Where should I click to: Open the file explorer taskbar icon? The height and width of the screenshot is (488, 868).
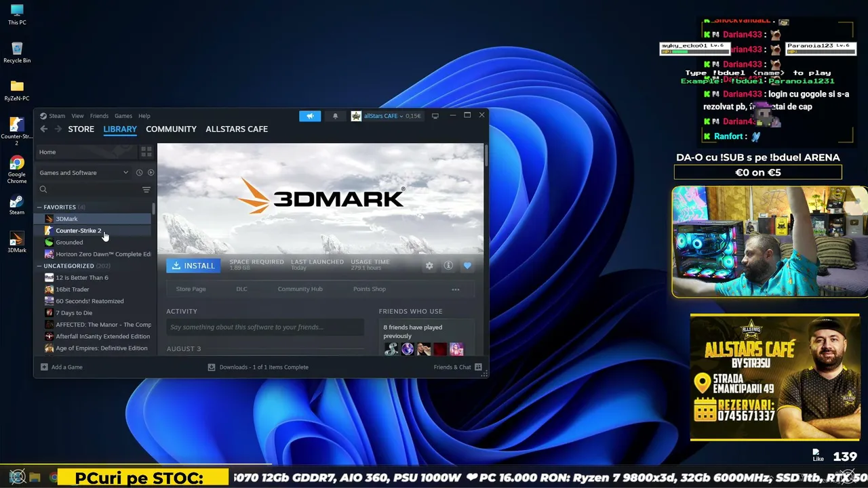pos(35,477)
